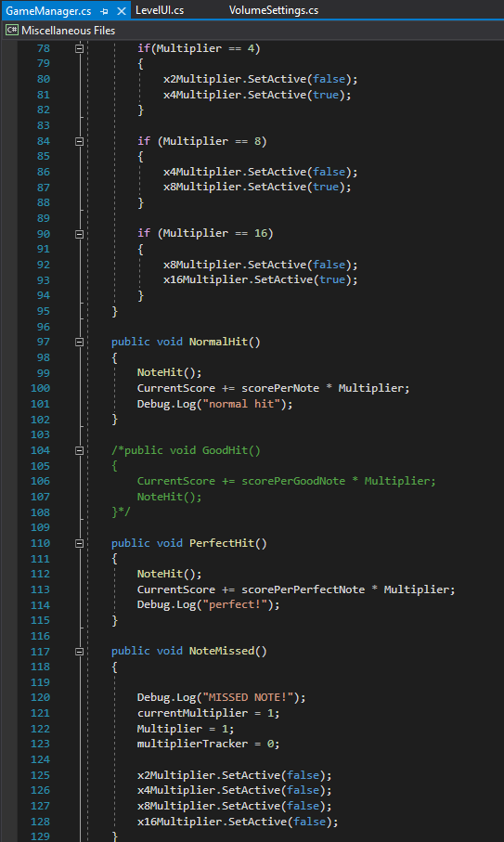This screenshot has width=504, height=842.
Task: Click line number 100 in the margin
Action: (x=40, y=388)
